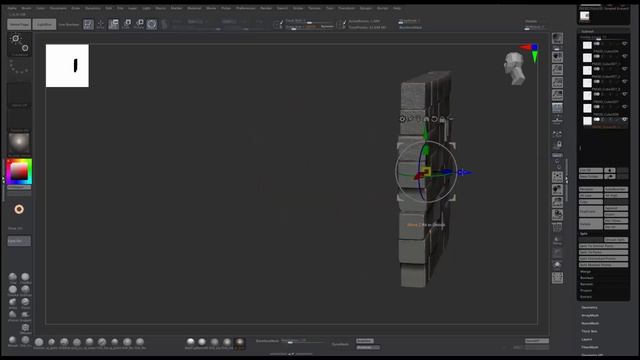Click the Scroll document icon on right shelf

click(557, 57)
